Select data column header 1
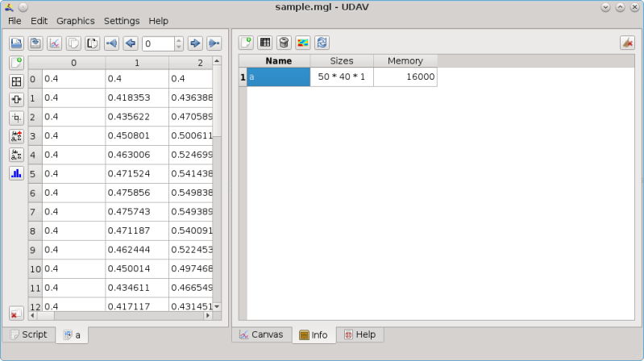The height and width of the screenshot is (361, 644). tap(137, 63)
